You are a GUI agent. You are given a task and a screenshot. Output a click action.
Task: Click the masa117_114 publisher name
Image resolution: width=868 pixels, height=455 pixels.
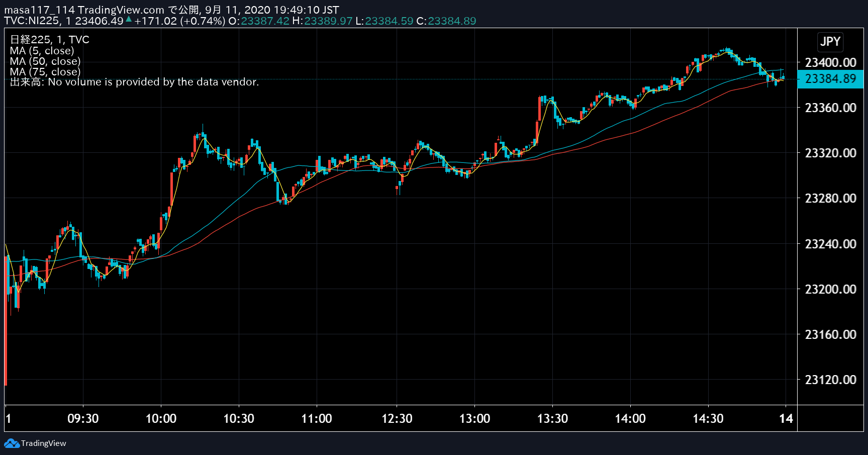[x=39, y=10]
